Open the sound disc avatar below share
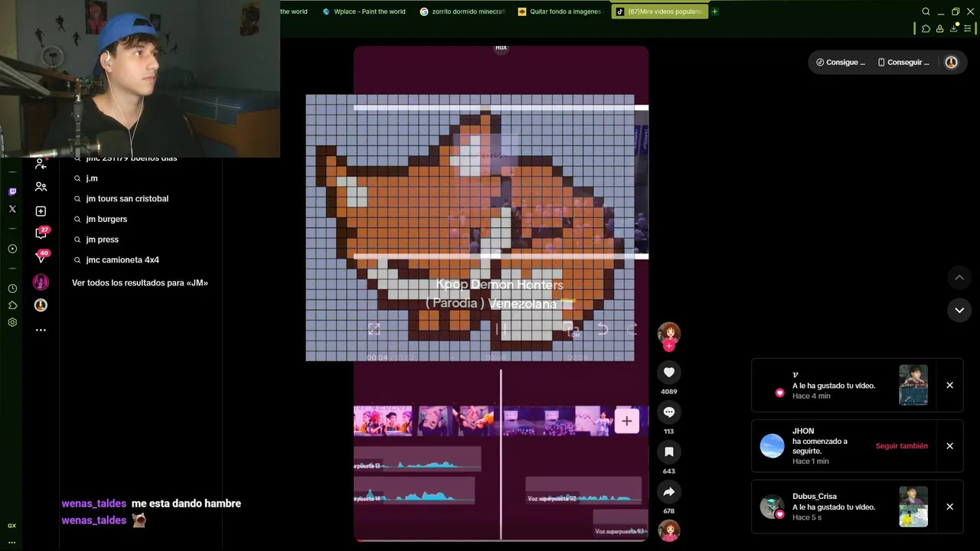 668,530
